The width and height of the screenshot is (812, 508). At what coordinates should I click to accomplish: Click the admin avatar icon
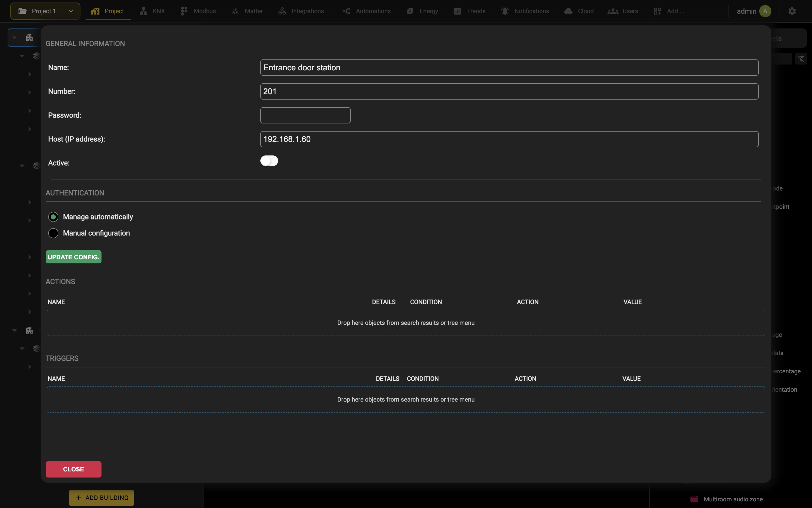(x=765, y=11)
